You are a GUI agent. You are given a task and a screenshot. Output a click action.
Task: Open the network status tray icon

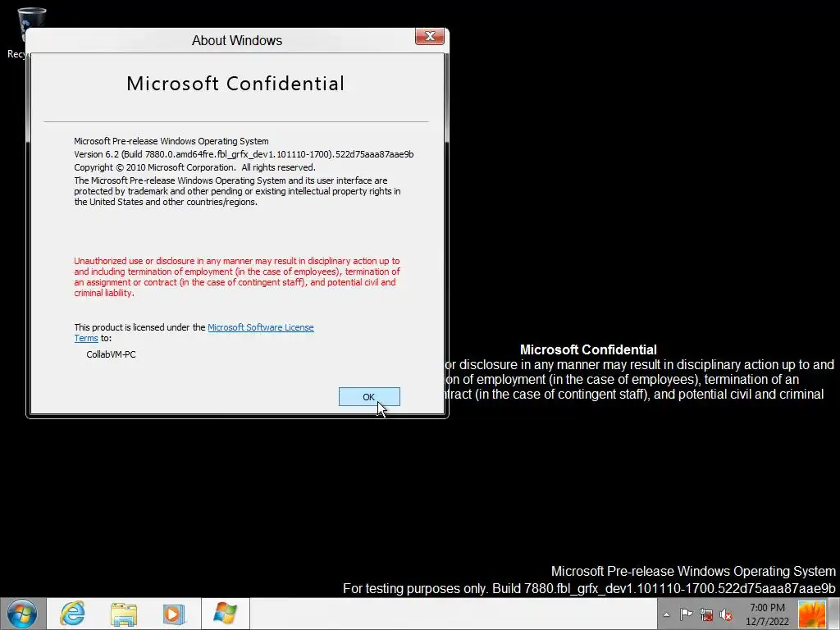pyautogui.click(x=706, y=614)
